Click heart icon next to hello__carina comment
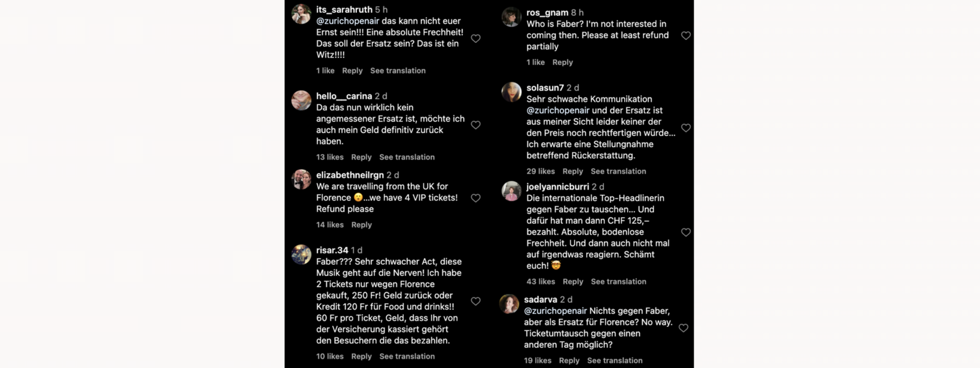The height and width of the screenshot is (368, 980). 475,125
